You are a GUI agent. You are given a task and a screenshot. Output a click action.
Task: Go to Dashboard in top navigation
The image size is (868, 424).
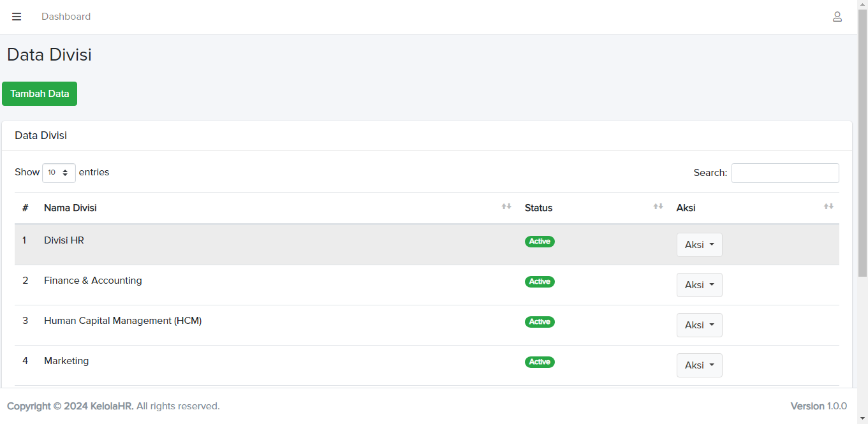point(66,17)
